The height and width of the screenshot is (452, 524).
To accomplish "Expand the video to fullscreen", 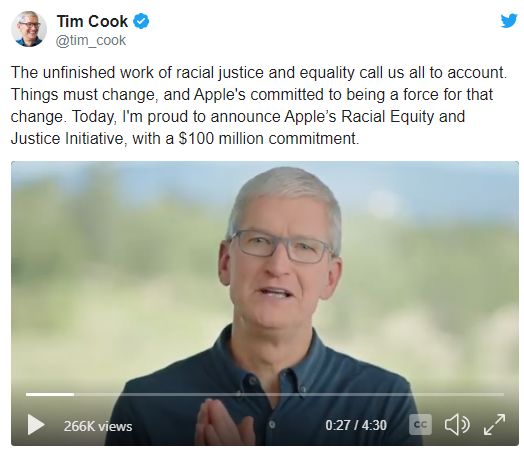I will pyautogui.click(x=494, y=425).
